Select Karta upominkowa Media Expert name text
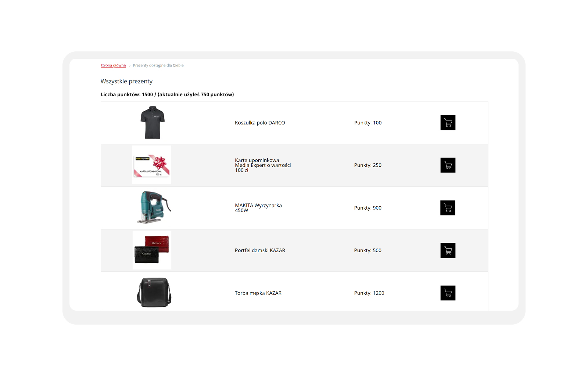 pyautogui.click(x=263, y=165)
